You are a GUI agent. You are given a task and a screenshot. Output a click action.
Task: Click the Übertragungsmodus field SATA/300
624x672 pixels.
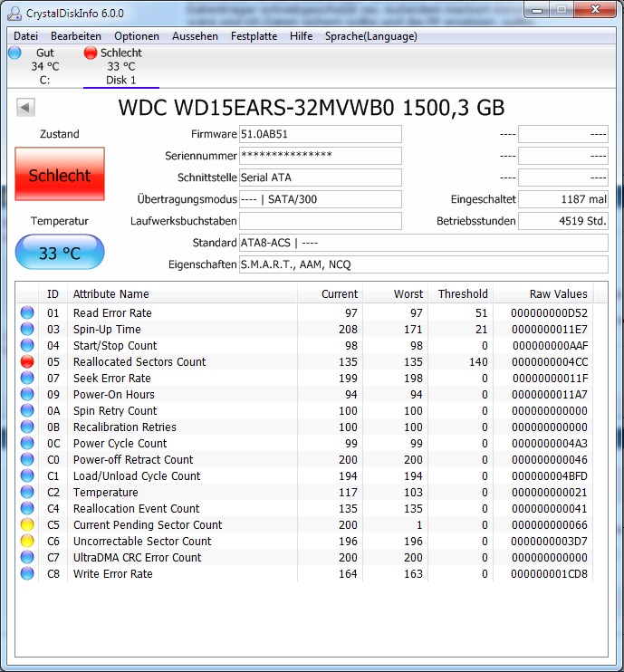tap(320, 199)
